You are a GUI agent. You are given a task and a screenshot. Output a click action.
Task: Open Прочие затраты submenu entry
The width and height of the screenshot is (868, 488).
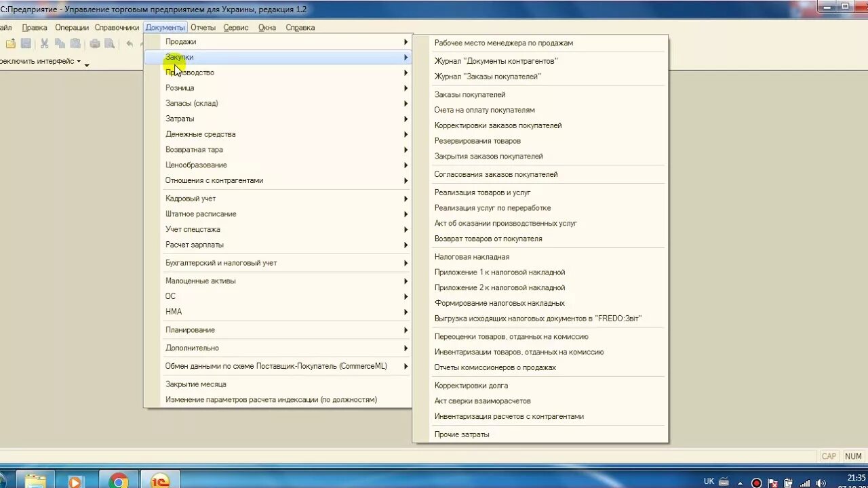coord(540,435)
